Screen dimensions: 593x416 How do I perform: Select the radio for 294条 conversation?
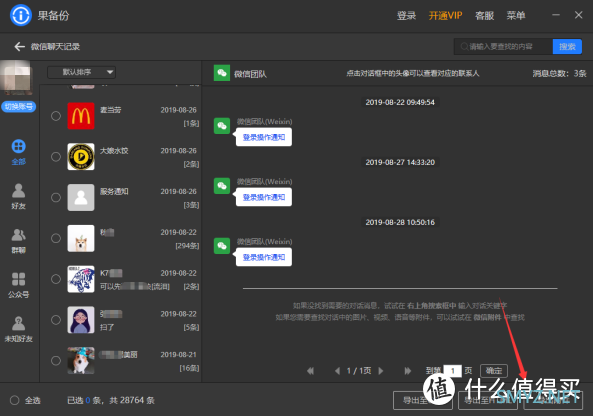pyautogui.click(x=56, y=238)
